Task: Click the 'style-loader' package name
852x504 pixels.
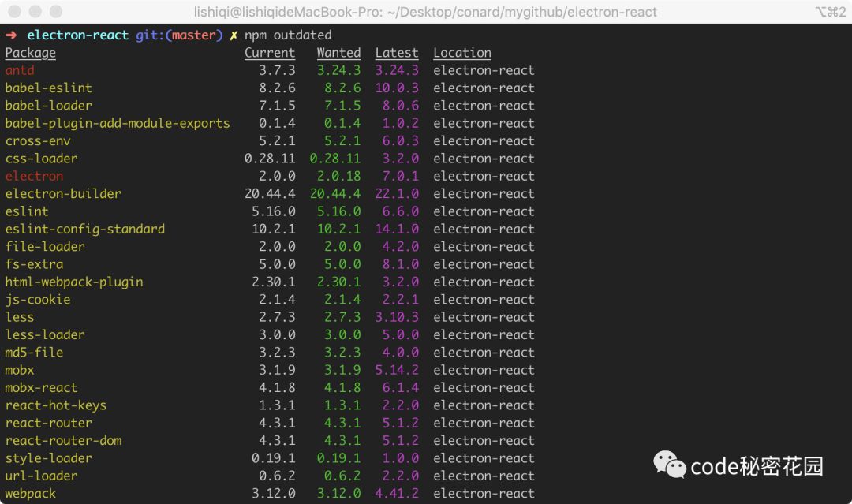Action: click(48, 458)
